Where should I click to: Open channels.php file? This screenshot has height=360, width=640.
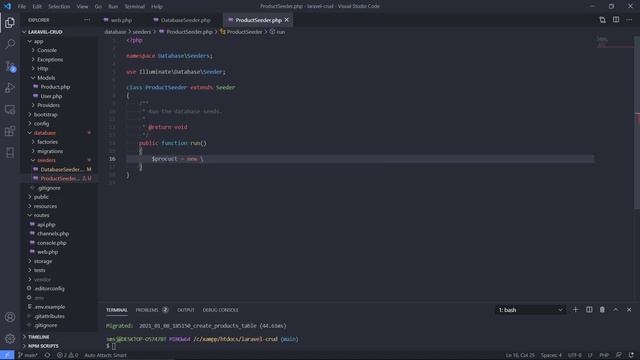click(53, 234)
